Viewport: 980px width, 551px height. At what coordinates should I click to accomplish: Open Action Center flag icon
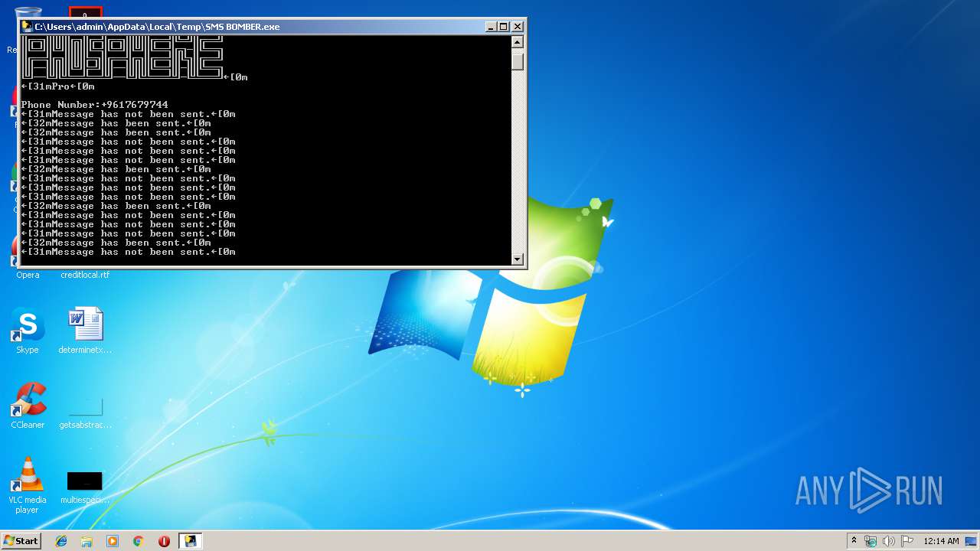(907, 541)
